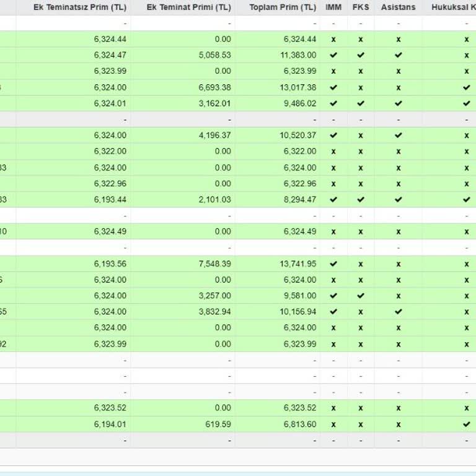
Task: Select the 4,196.37 cell
Action: 215,135
